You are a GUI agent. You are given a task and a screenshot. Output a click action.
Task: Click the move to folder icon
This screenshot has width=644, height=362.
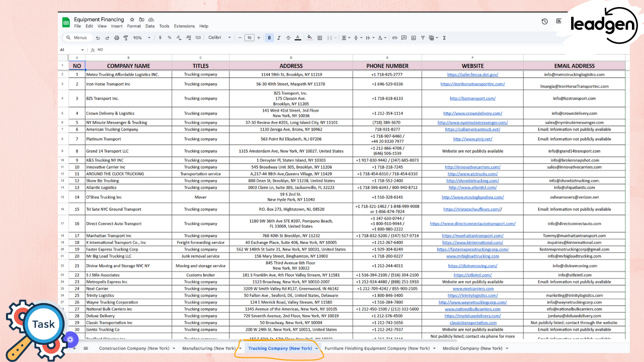(141, 20)
